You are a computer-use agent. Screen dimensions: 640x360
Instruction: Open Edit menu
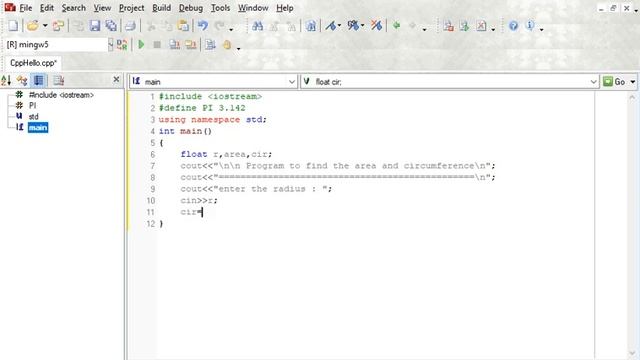click(x=47, y=8)
